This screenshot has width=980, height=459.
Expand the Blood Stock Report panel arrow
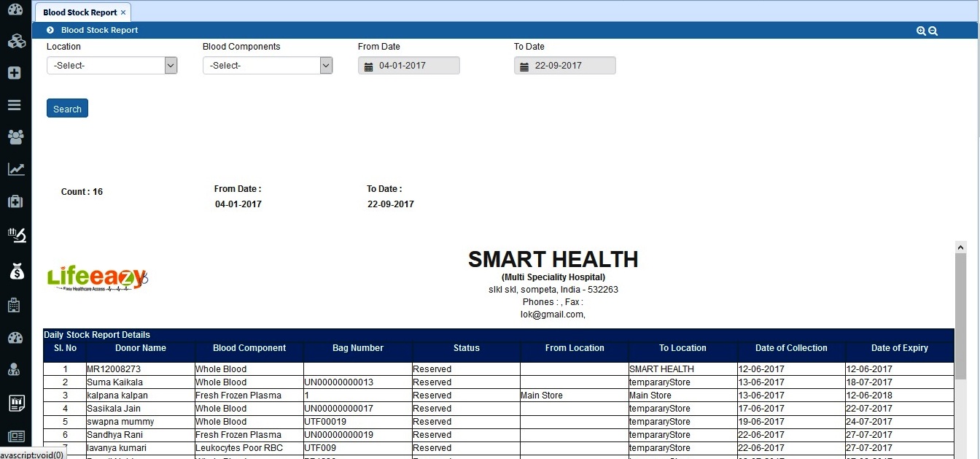[x=50, y=31]
